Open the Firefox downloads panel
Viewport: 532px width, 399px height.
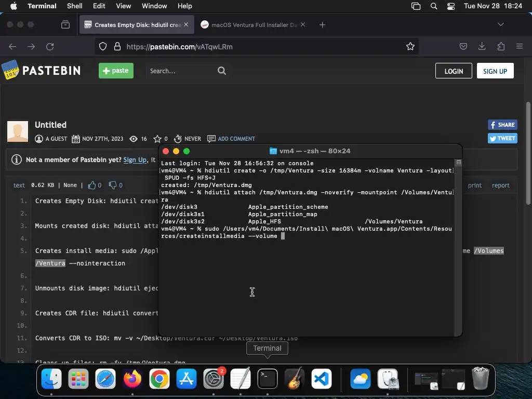click(x=482, y=46)
